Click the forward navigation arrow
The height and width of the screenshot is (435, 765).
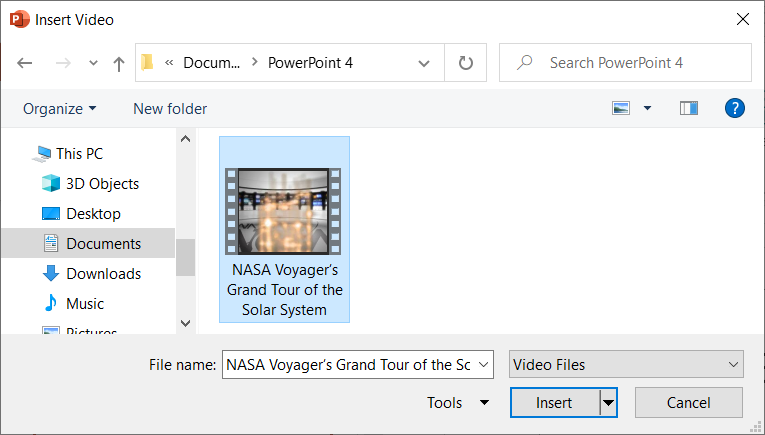tap(63, 63)
